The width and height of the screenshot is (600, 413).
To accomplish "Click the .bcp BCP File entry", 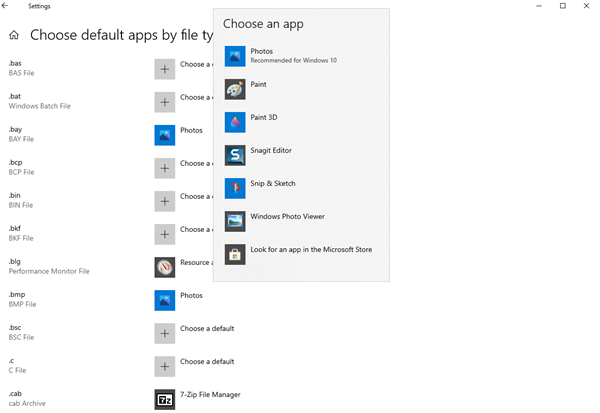I will [21, 167].
